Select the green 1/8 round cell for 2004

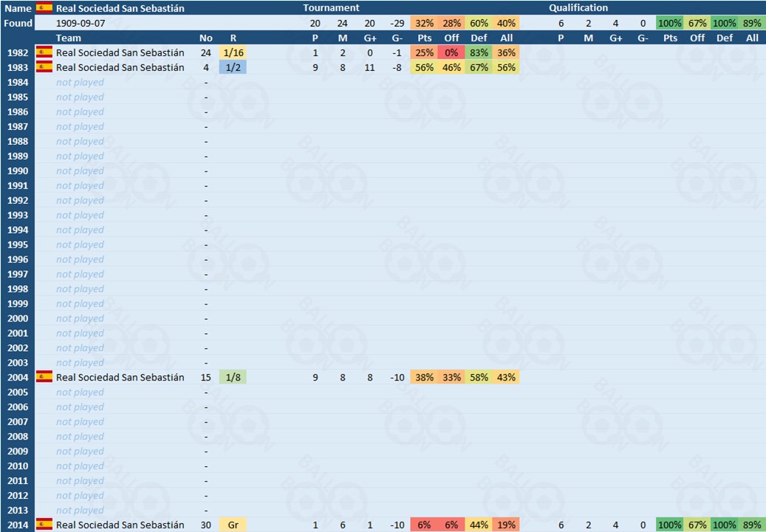tap(233, 377)
